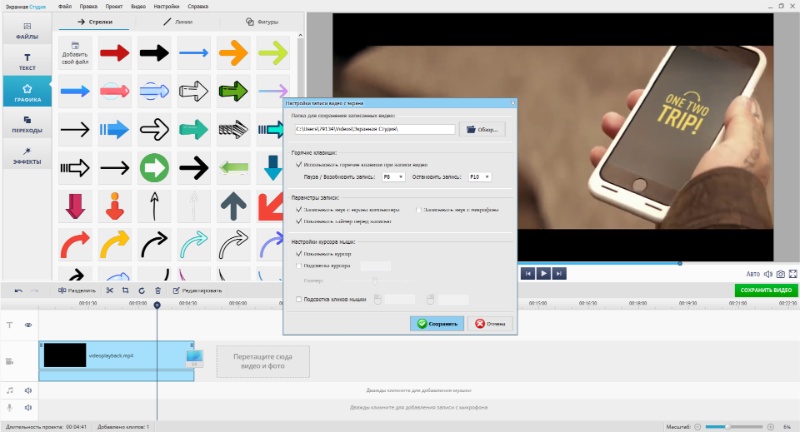The height and width of the screenshot is (432, 800).
Task: Select the red curved arrow graphic
Action: tap(75, 244)
